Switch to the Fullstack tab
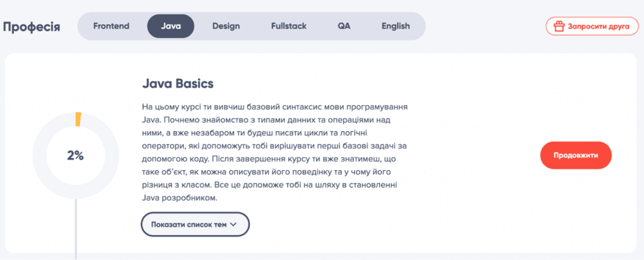This screenshot has height=260, width=644. click(x=289, y=26)
